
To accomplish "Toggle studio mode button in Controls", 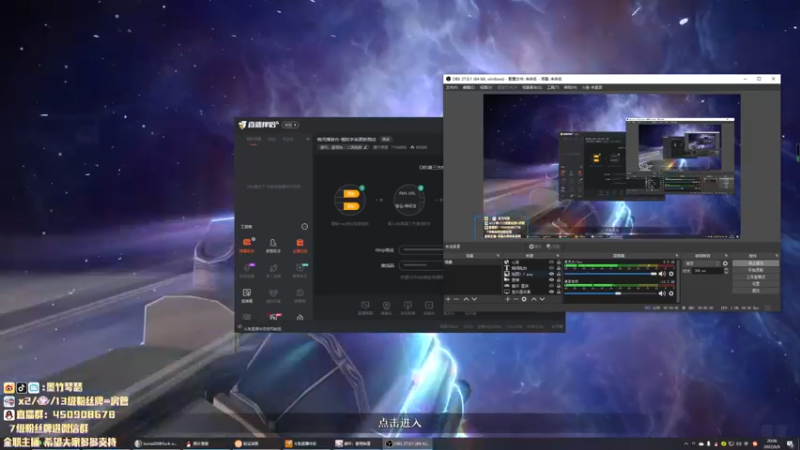I will pyautogui.click(x=756, y=277).
